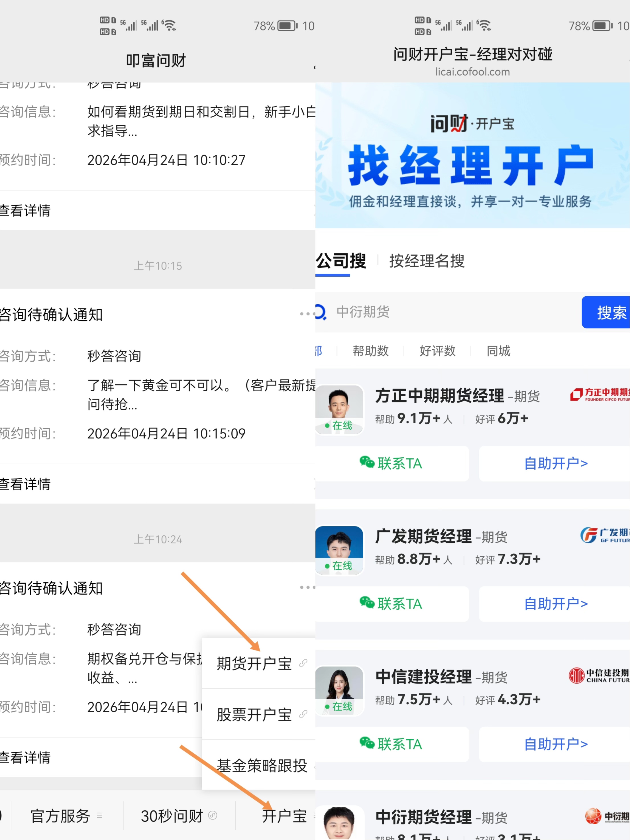Image resolution: width=630 pixels, height=840 pixels.
Task: Expand the menu icon beside 官方服务
Action: point(99,816)
